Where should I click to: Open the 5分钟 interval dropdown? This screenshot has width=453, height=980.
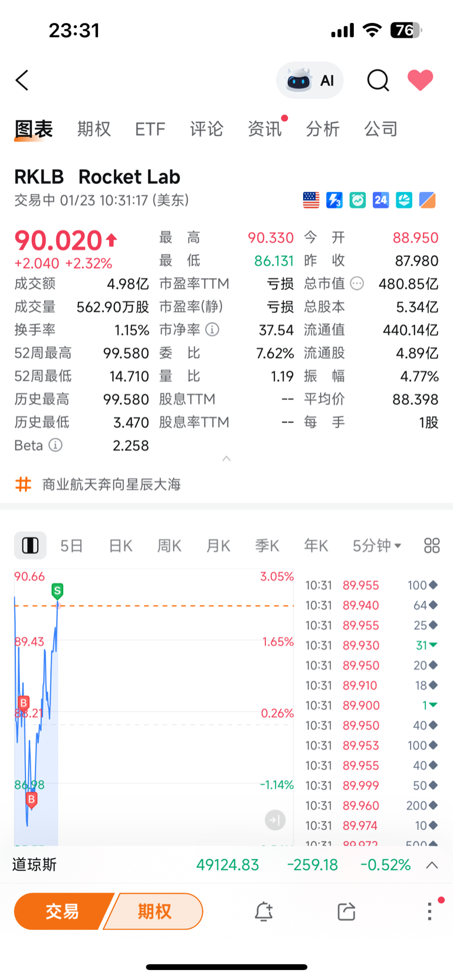coord(377,546)
